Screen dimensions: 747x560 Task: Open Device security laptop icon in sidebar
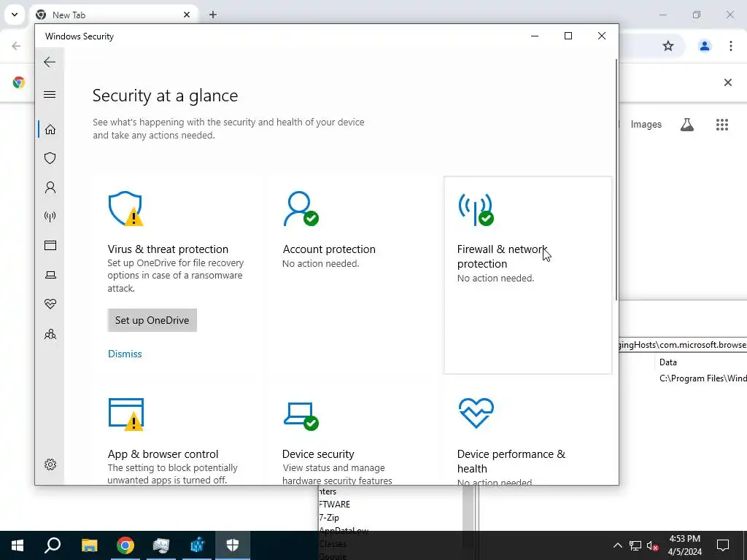coord(50,275)
